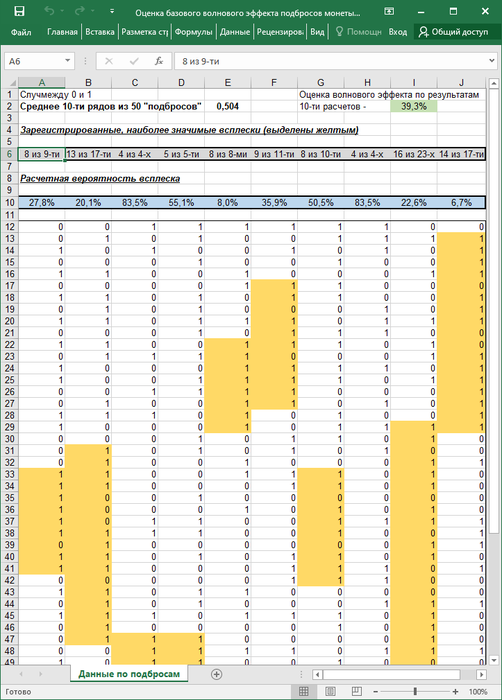Add a new sheet with plus icon
Screen dimensions: 502x700
point(217,674)
